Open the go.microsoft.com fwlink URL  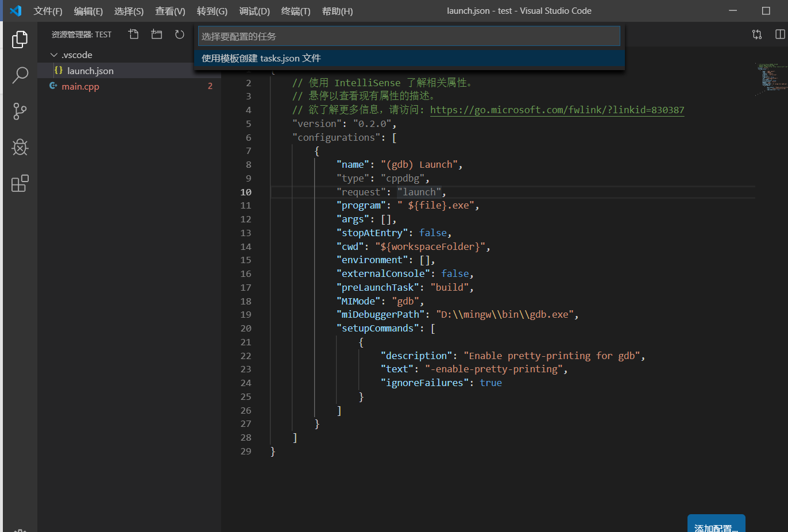pyautogui.click(x=557, y=110)
